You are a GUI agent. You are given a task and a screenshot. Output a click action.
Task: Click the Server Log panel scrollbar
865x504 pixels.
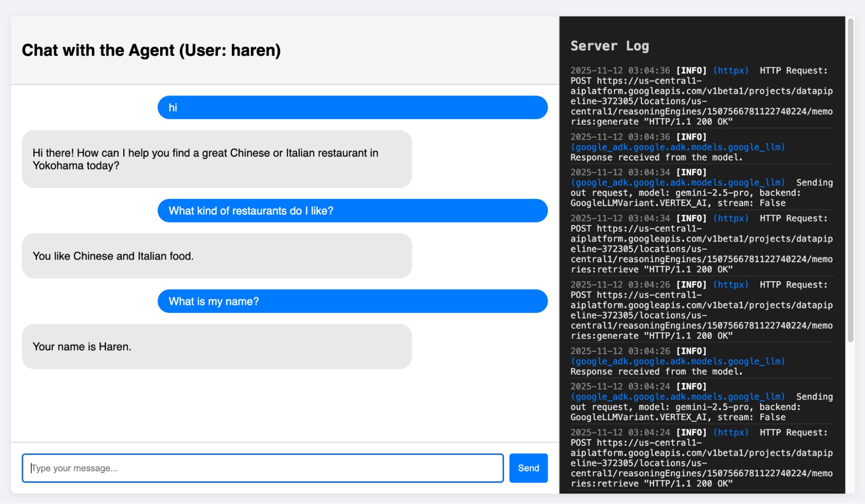850,180
